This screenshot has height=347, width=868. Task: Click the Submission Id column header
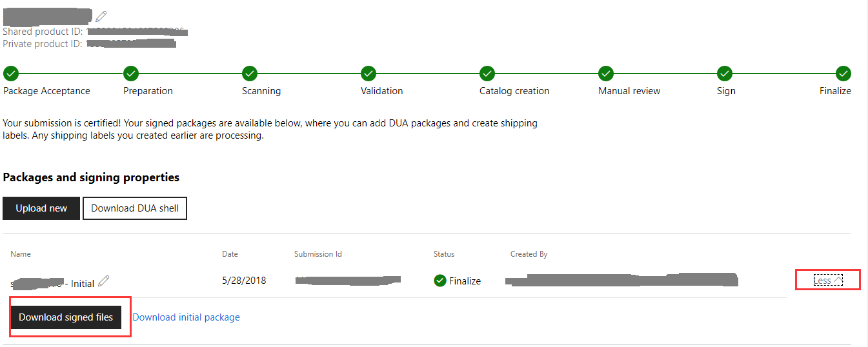tap(318, 254)
